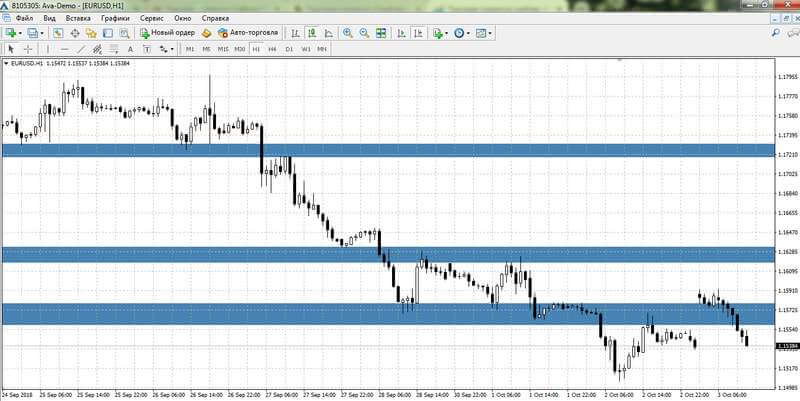Switch to M1 timeframe
This screenshot has width=800, height=401.
[190, 49]
